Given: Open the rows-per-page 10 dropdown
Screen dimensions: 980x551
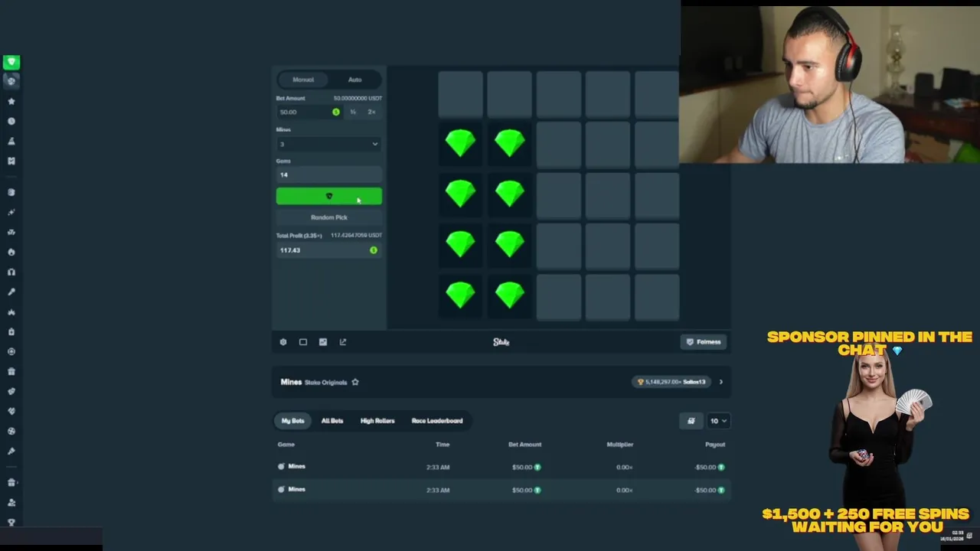Looking at the screenshot, I should (718, 421).
